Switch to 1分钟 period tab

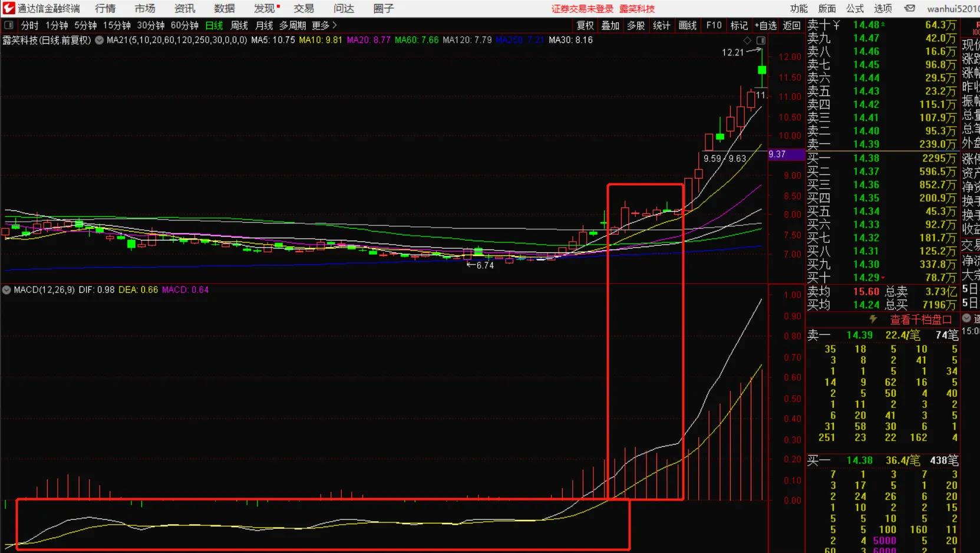click(57, 25)
